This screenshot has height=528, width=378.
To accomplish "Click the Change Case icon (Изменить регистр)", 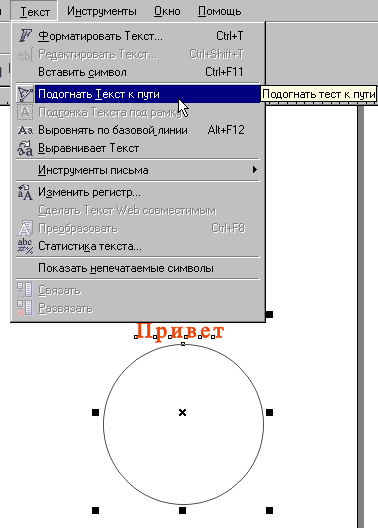I will [x=25, y=192].
